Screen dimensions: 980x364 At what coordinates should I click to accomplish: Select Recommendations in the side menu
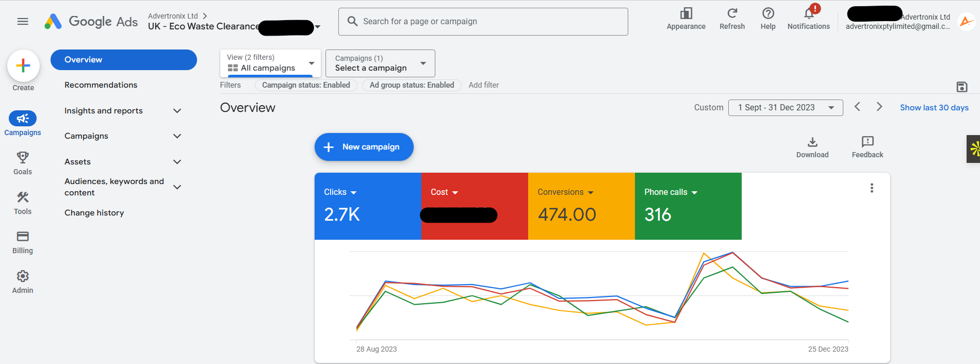101,85
